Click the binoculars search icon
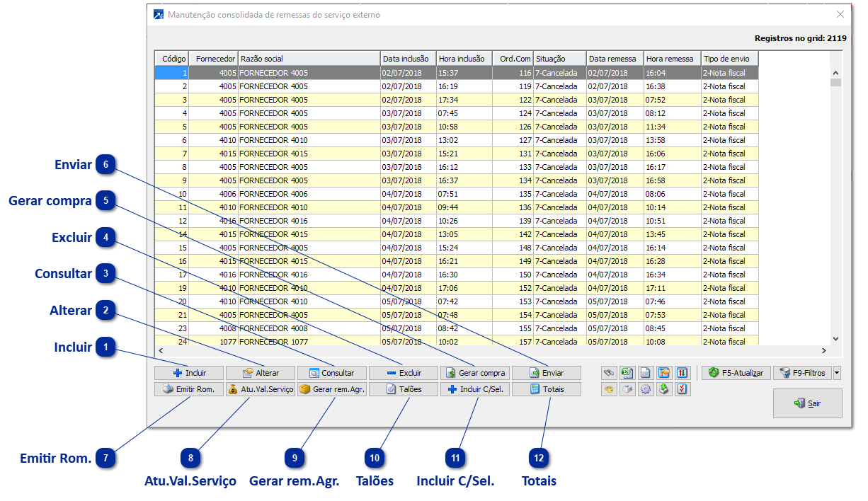 (609, 373)
